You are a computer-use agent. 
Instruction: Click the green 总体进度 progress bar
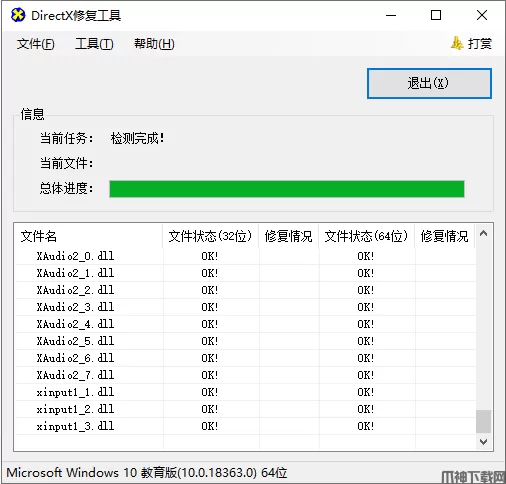point(287,189)
